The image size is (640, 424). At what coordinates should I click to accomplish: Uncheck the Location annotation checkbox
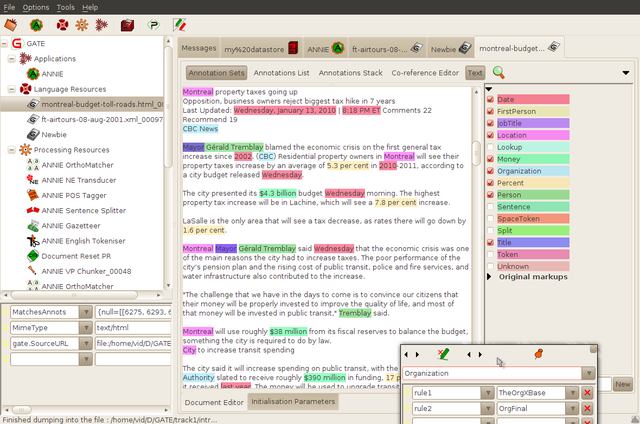point(491,135)
